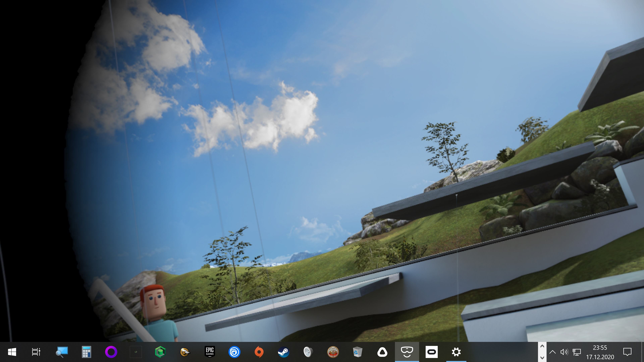Open the golden bird-head launcher icon
This screenshot has width=644, height=362.
click(x=185, y=352)
